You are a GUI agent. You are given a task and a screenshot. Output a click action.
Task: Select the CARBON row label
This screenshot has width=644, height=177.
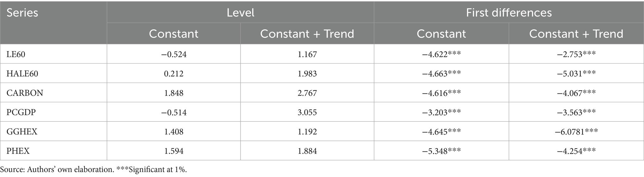click(x=25, y=93)
